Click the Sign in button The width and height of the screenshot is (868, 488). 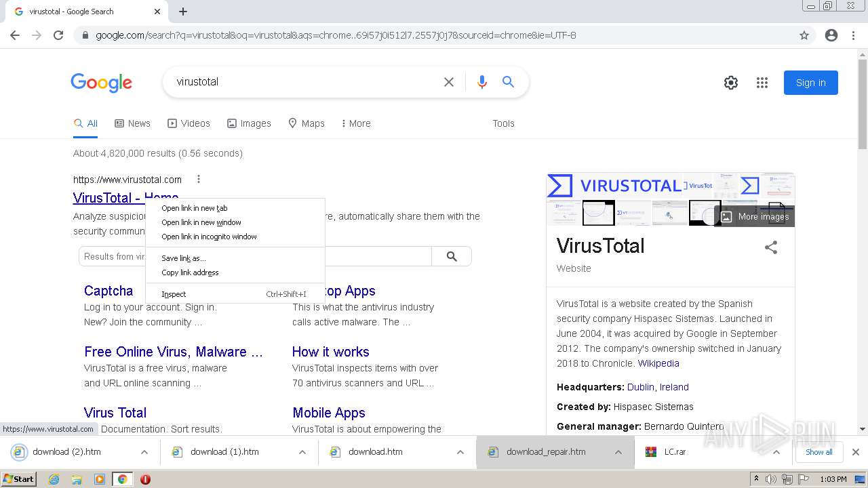tap(811, 83)
